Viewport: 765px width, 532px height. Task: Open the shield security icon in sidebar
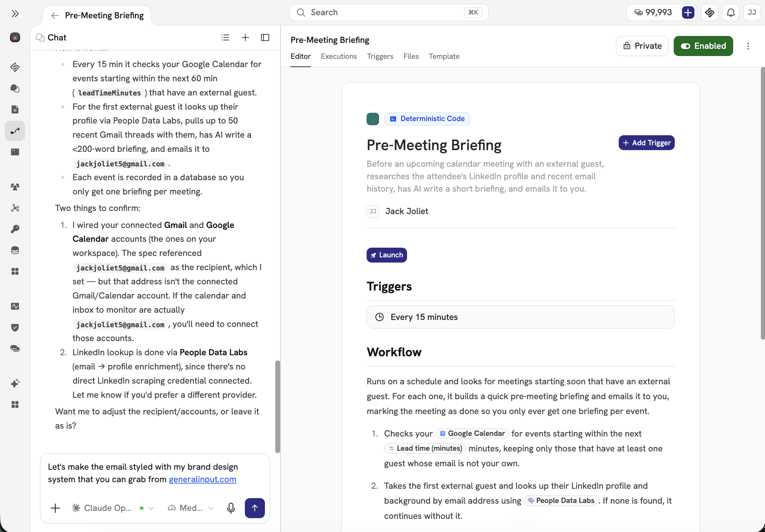point(15,328)
